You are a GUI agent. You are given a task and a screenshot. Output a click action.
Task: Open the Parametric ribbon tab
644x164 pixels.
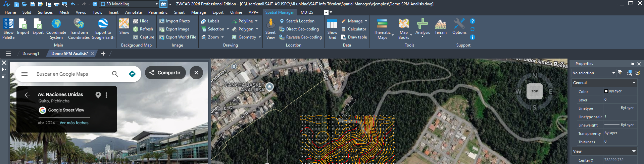(x=158, y=12)
